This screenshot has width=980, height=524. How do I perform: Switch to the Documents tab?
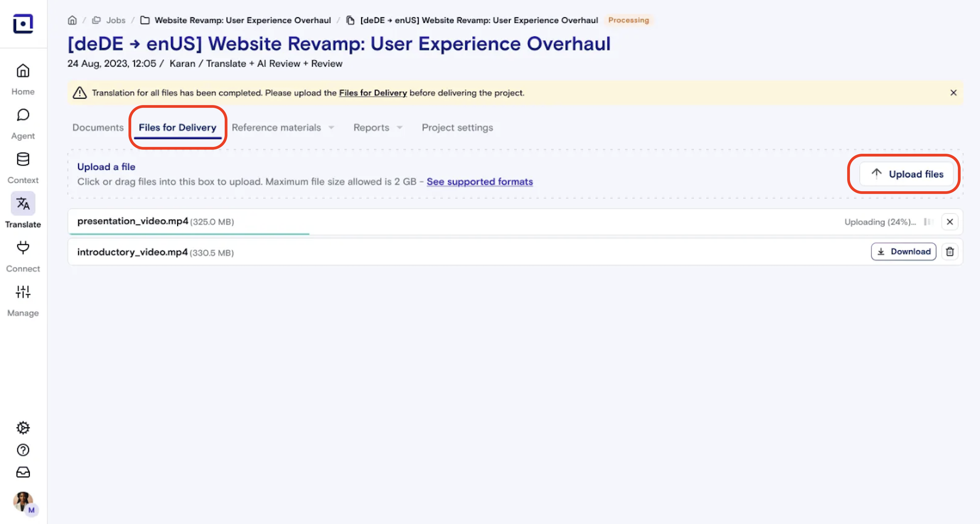98,128
